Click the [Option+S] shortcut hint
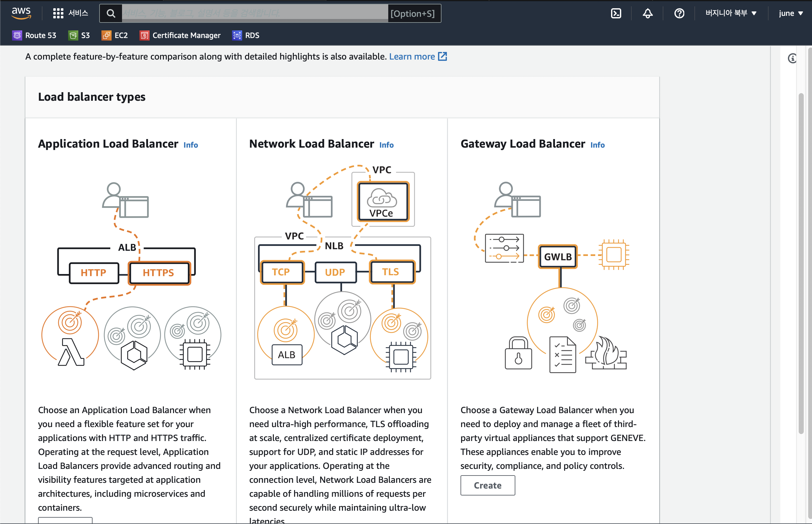The image size is (812, 524). [x=412, y=14]
